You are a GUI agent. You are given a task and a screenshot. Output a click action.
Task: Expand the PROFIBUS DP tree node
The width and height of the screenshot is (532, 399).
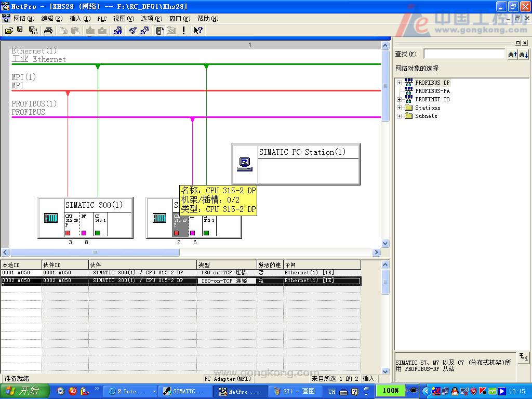pyautogui.click(x=400, y=83)
